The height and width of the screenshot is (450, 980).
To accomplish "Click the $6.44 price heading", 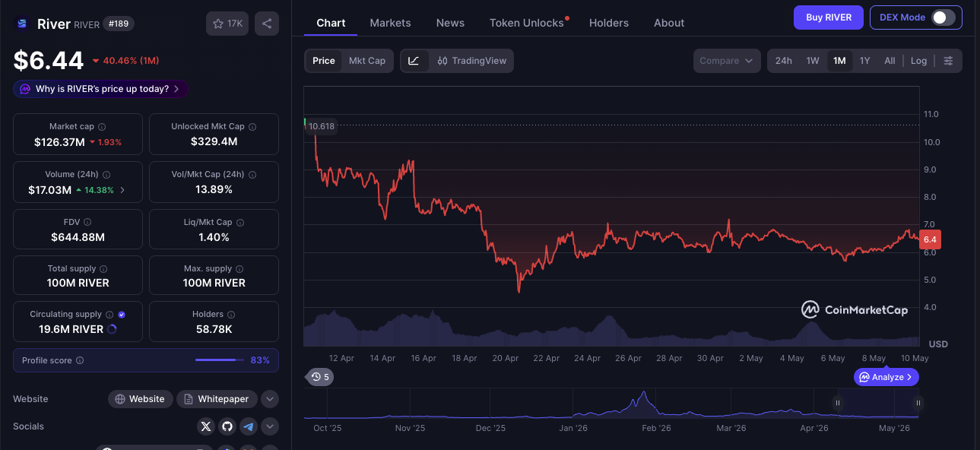I will click(48, 60).
